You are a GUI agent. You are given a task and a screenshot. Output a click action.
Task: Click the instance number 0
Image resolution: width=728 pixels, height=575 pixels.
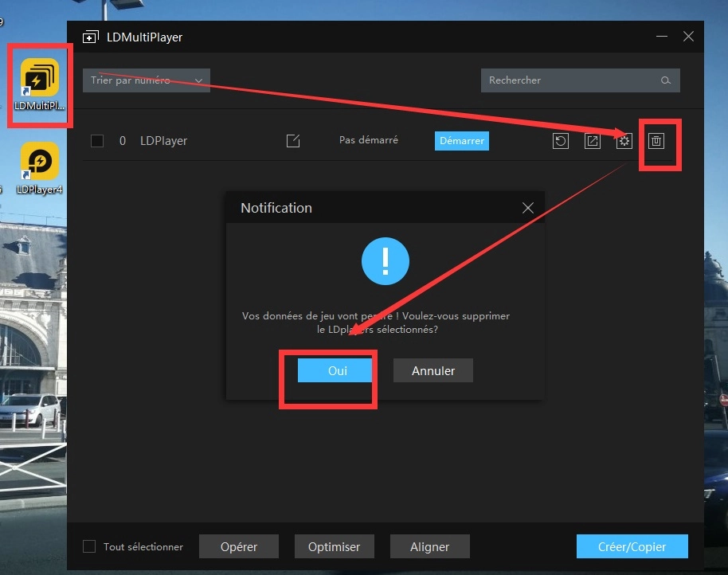[x=123, y=141]
